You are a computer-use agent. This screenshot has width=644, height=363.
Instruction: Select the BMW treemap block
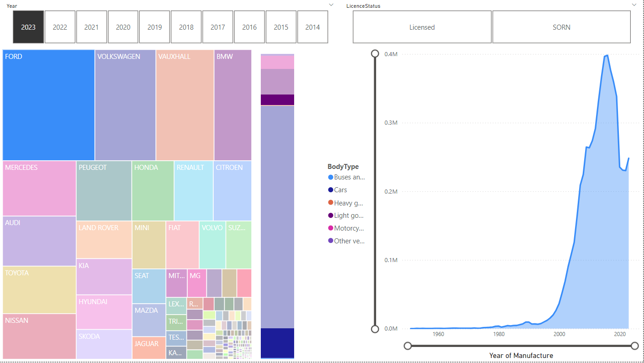(233, 105)
